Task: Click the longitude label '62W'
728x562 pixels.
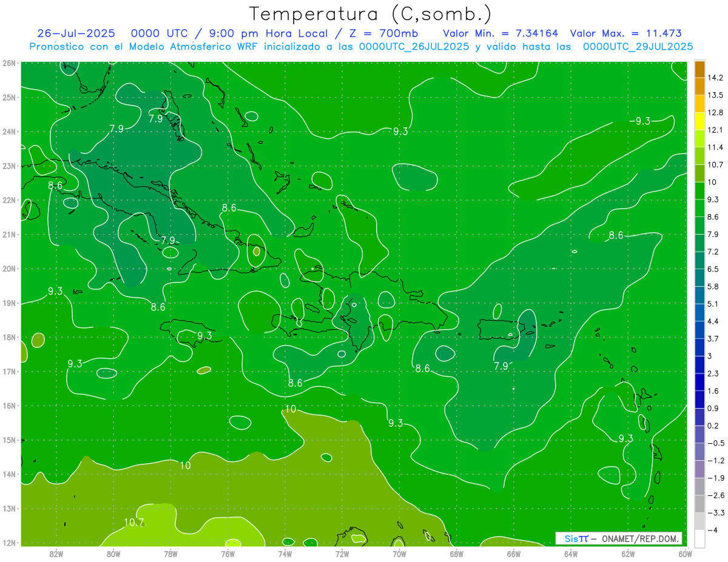Action: pyautogui.click(x=628, y=554)
